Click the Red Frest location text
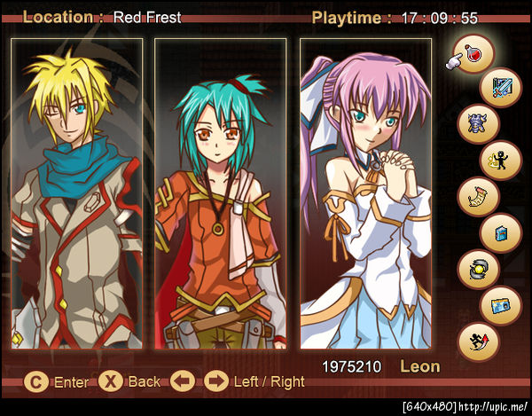The height and width of the screenshot is (416, 532). tap(147, 18)
